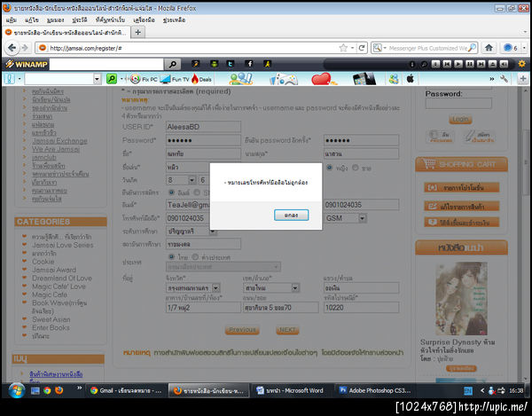Click the NEXT button on form
Screen dimensions: 532x416
287,329
